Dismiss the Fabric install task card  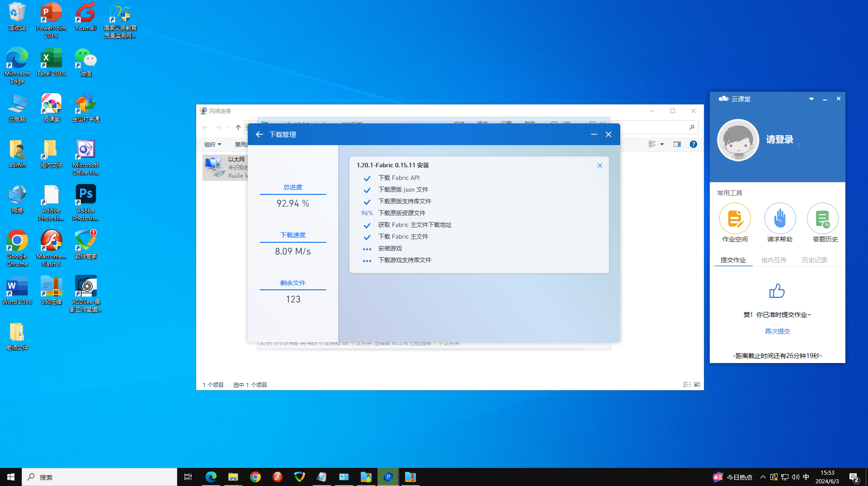[x=599, y=165]
